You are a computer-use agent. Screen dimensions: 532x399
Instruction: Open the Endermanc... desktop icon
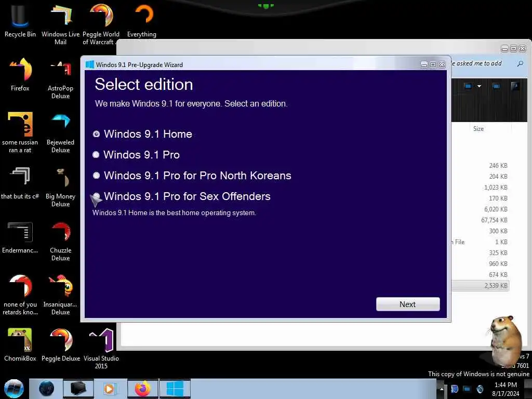click(x=20, y=237)
